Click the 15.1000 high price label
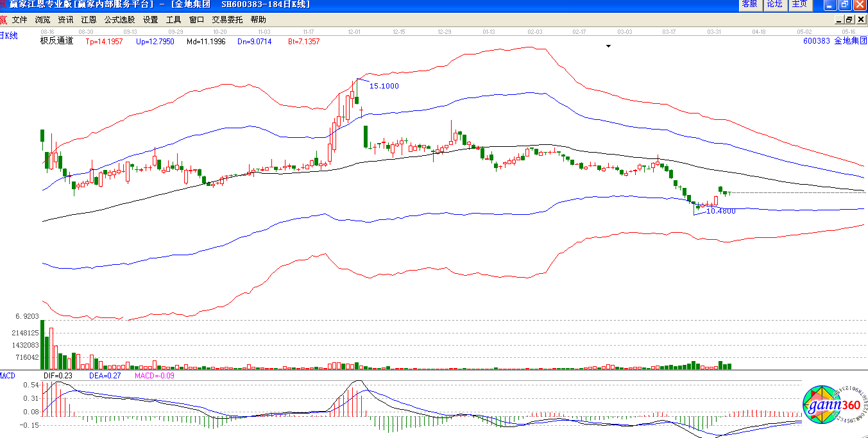Viewport: 868px width, 438px height. click(384, 86)
